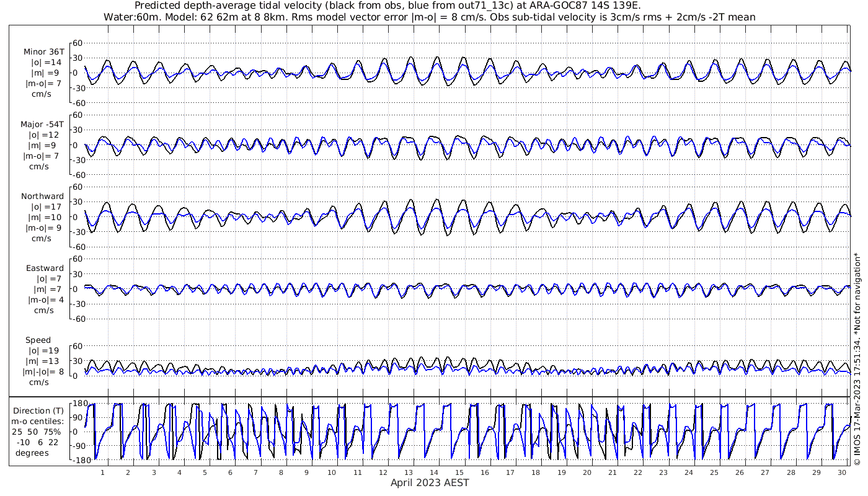Click the 'April 2023 AEST' axis label

(x=430, y=482)
